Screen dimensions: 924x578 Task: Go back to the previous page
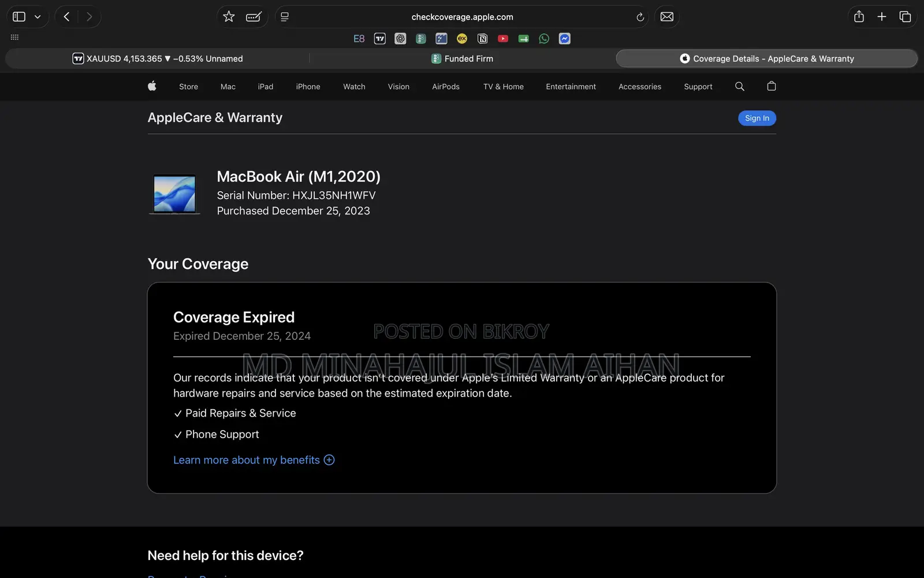coord(66,17)
